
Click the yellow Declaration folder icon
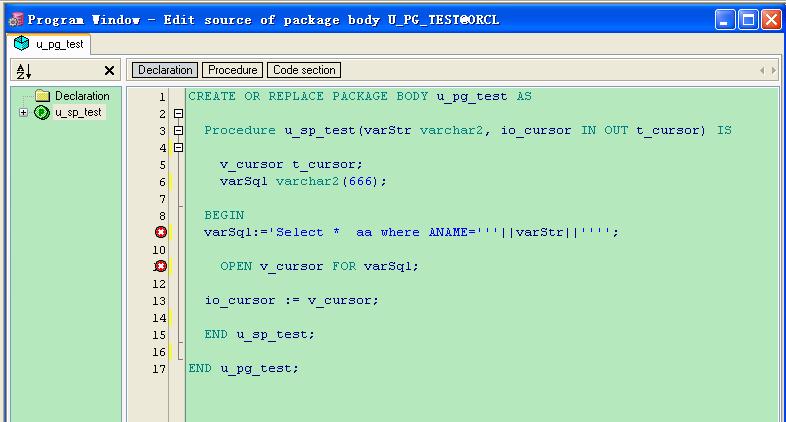click(x=43, y=96)
